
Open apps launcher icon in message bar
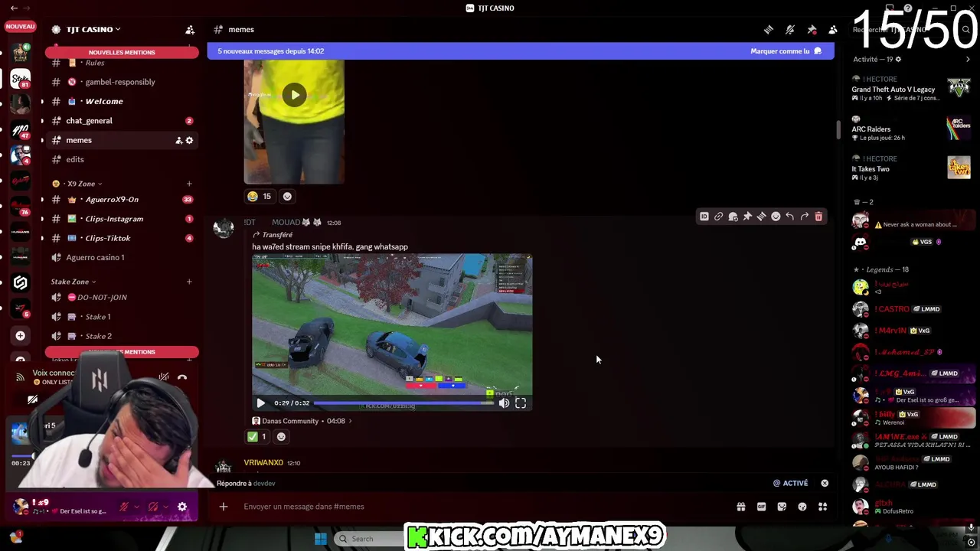(x=823, y=507)
